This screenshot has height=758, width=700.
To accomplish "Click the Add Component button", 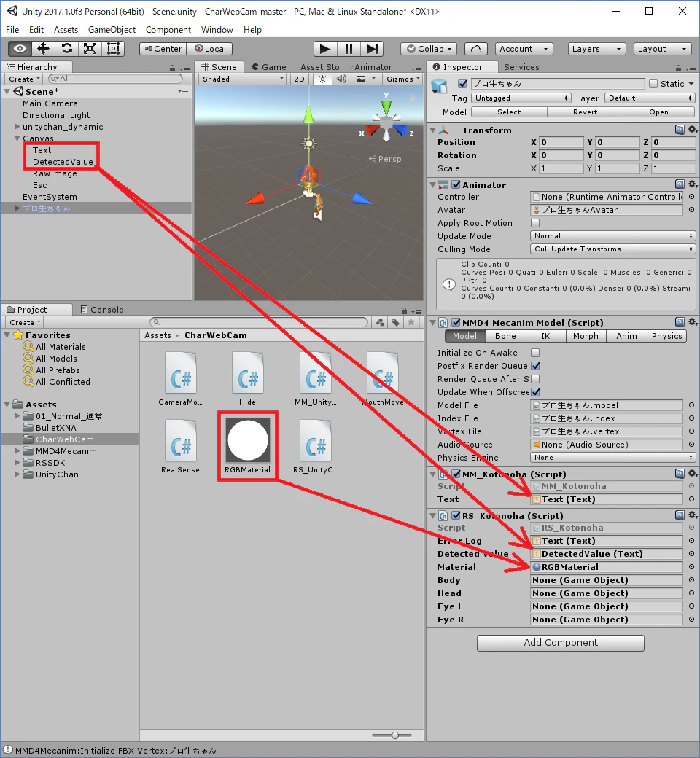I will [x=561, y=642].
